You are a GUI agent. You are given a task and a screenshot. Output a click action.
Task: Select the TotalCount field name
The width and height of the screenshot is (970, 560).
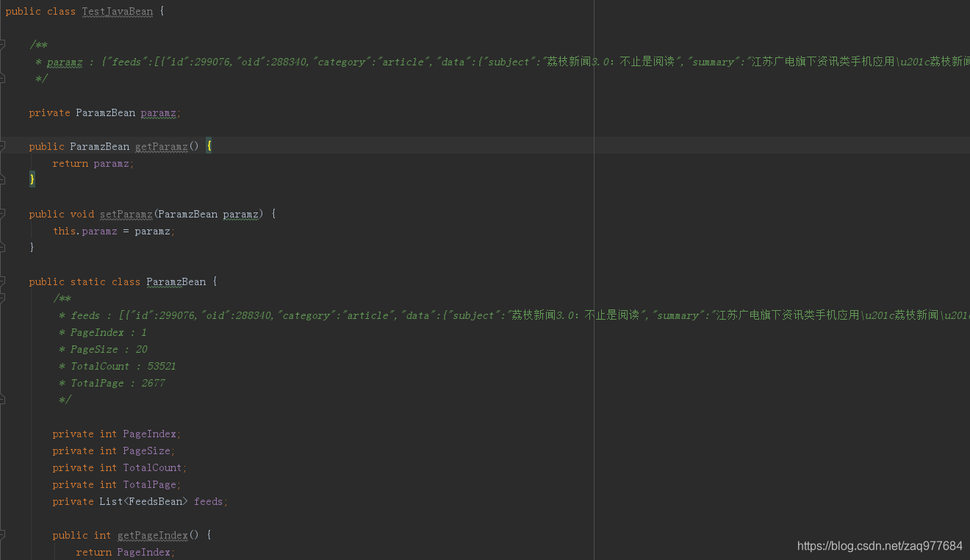tap(152, 467)
